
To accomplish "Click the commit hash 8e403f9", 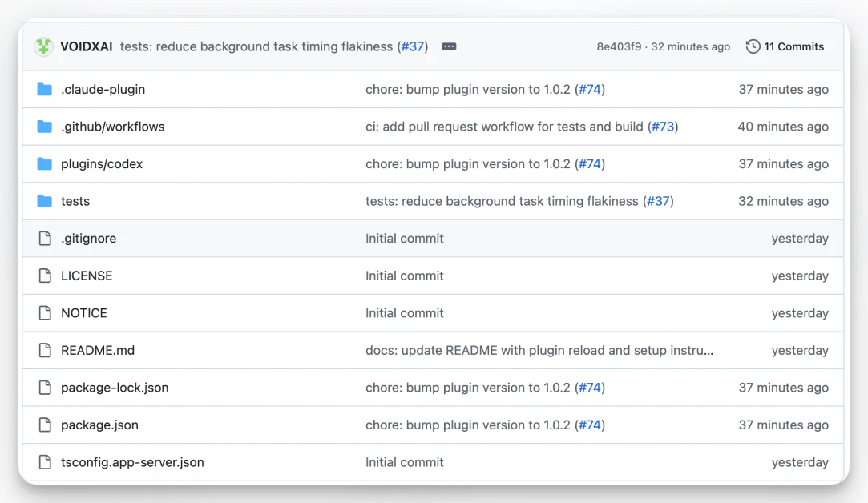I will coord(619,46).
